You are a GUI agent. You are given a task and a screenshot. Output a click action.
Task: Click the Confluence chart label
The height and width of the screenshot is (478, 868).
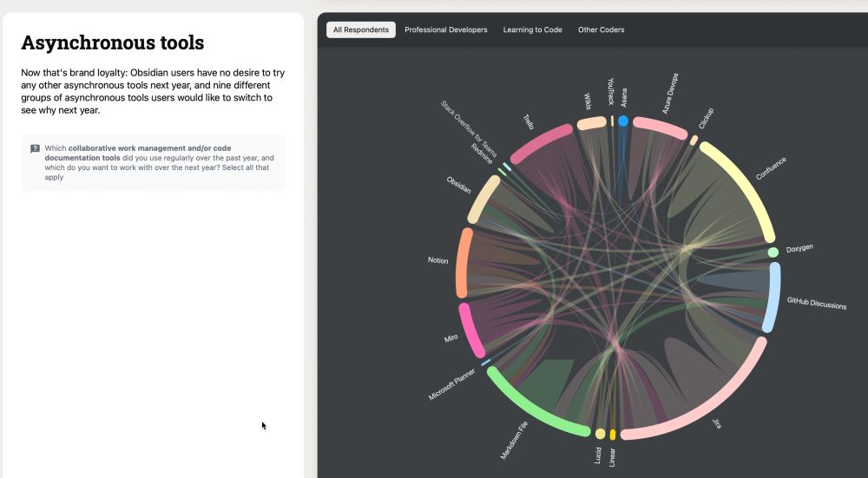[x=771, y=168]
